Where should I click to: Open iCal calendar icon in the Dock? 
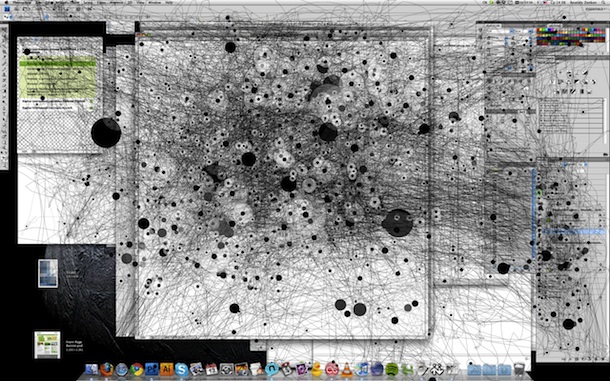point(212,369)
